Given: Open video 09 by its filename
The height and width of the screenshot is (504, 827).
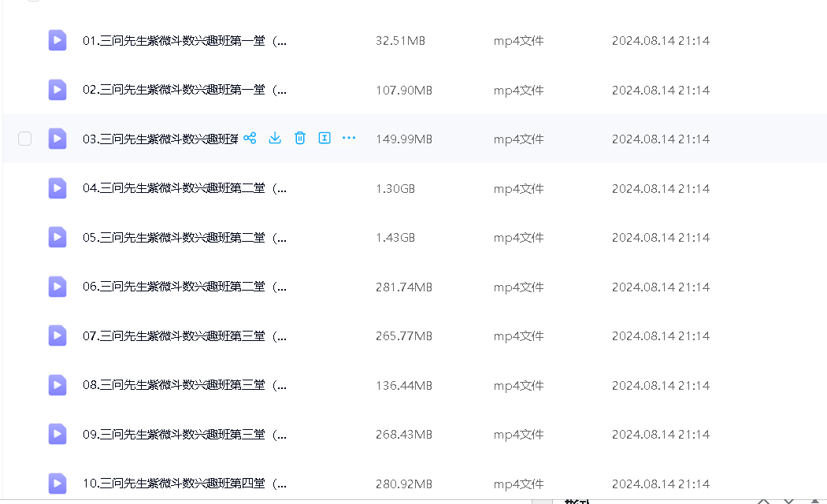Looking at the screenshot, I should click(184, 435).
